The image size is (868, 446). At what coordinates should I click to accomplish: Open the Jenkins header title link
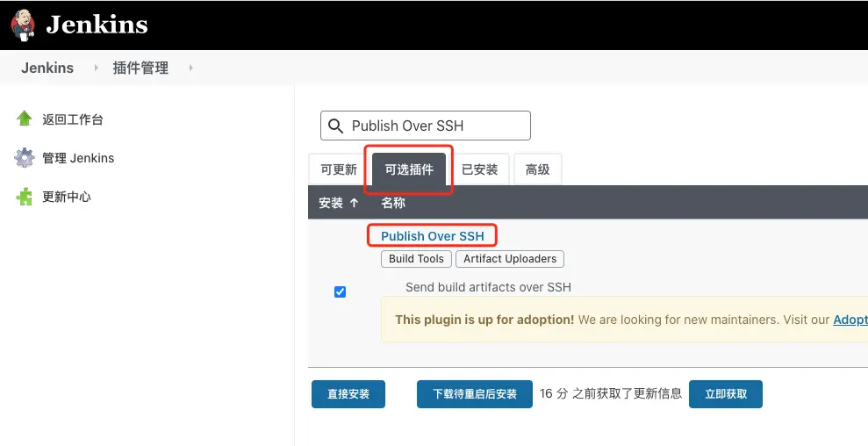click(x=97, y=25)
